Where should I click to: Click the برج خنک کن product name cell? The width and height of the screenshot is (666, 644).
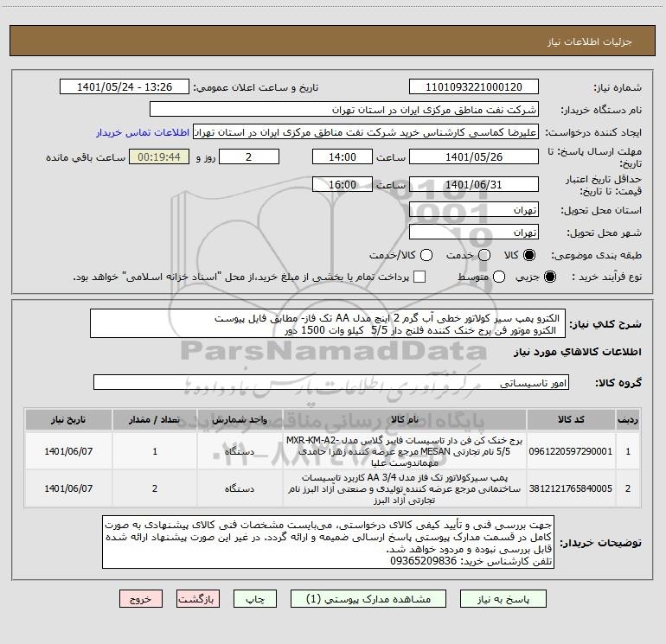405,451
